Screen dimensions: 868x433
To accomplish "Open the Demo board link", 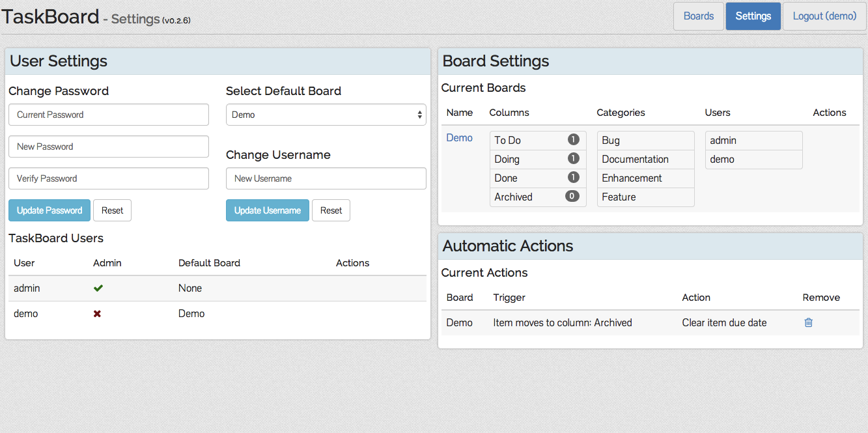I will (x=459, y=138).
